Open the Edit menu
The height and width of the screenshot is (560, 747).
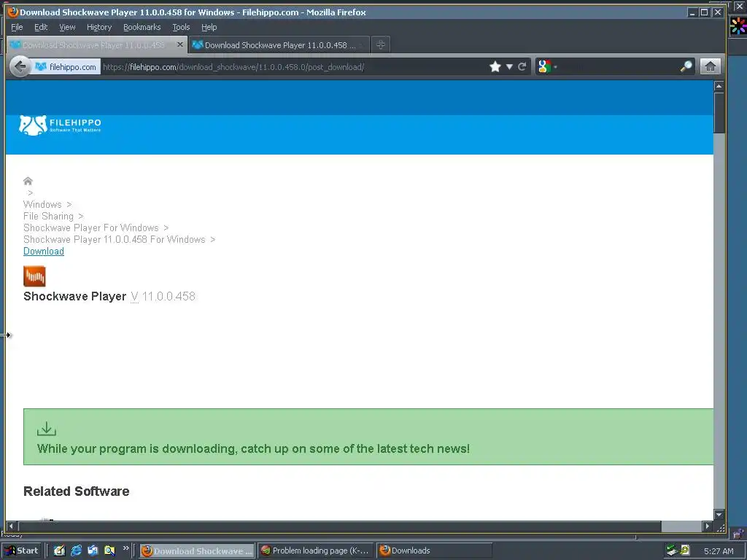coord(41,27)
